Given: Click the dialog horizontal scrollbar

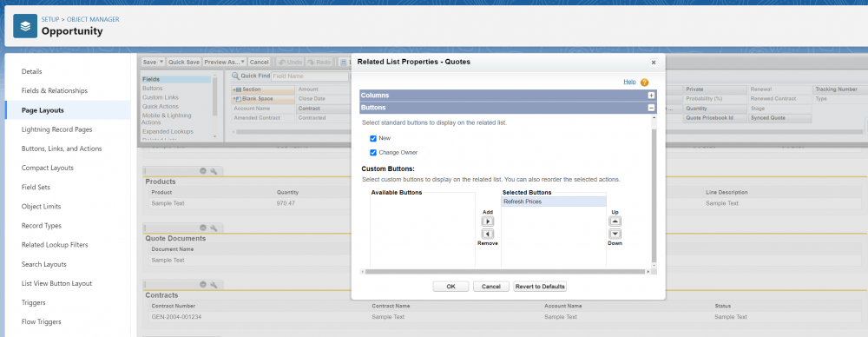Looking at the screenshot, I should pyautogui.click(x=506, y=272).
